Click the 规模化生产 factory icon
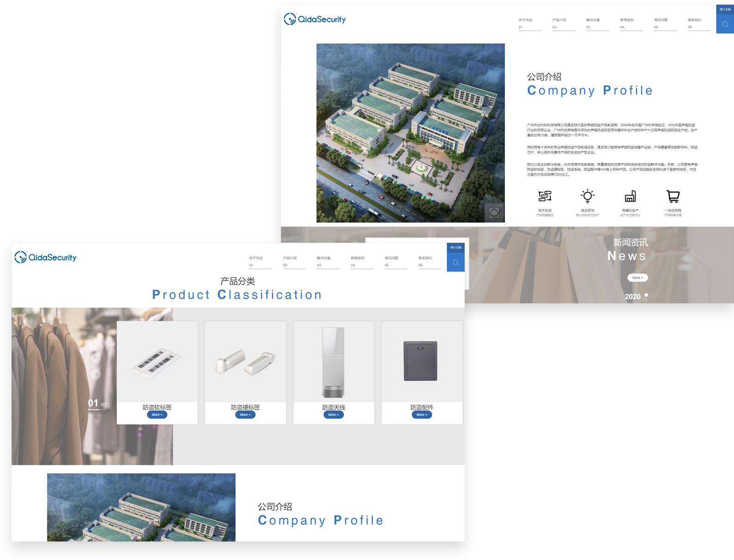The height and width of the screenshot is (560, 734). coord(630,196)
